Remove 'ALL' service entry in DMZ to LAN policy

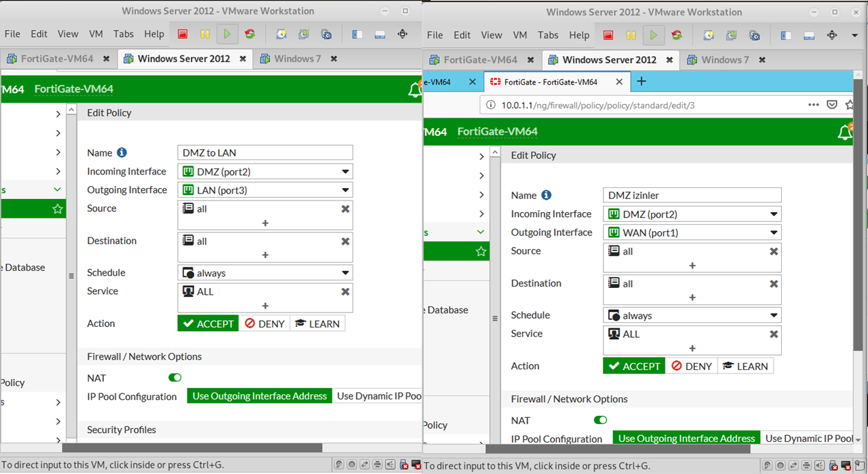[345, 291]
